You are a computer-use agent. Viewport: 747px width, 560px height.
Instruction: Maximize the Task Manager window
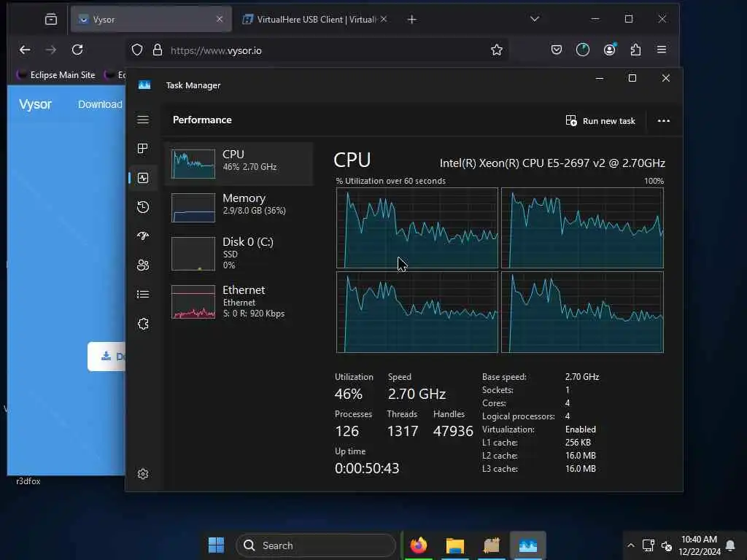632,78
